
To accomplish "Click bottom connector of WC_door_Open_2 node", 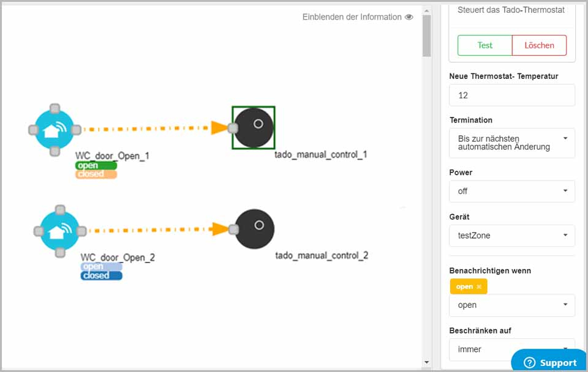I will pos(60,253).
